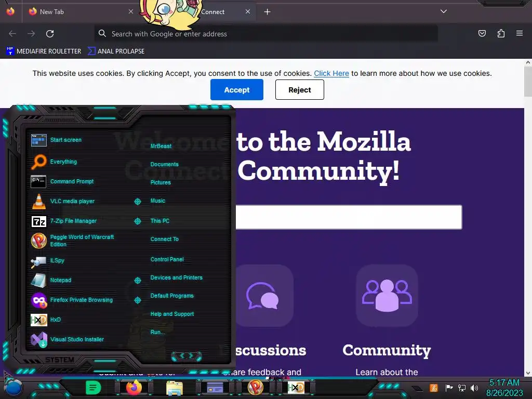Open File Explorer from taskbar
Image resolution: width=532 pixels, height=399 pixels.
click(175, 388)
